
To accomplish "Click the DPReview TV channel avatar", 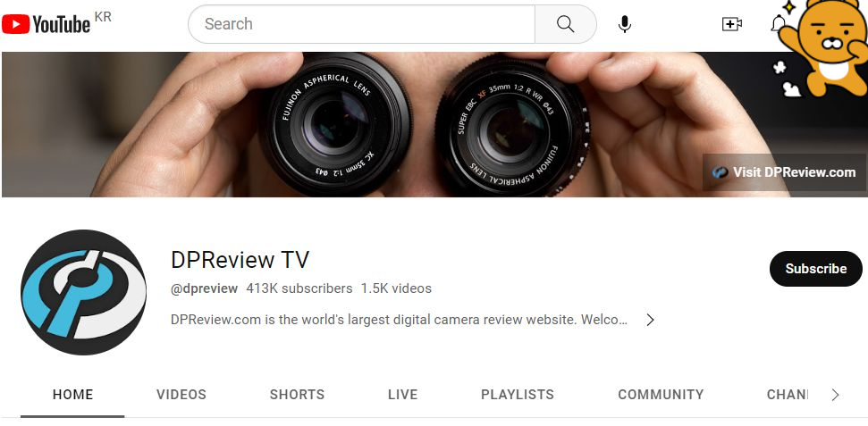I will point(84,292).
